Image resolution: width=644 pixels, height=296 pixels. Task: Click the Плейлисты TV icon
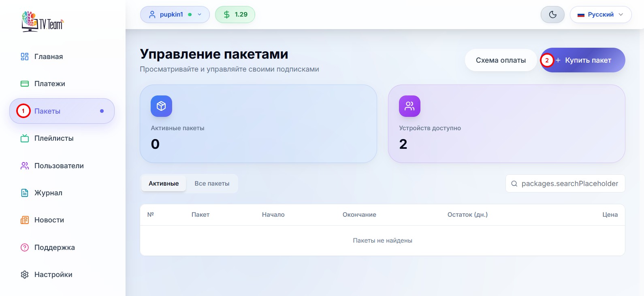(25, 138)
